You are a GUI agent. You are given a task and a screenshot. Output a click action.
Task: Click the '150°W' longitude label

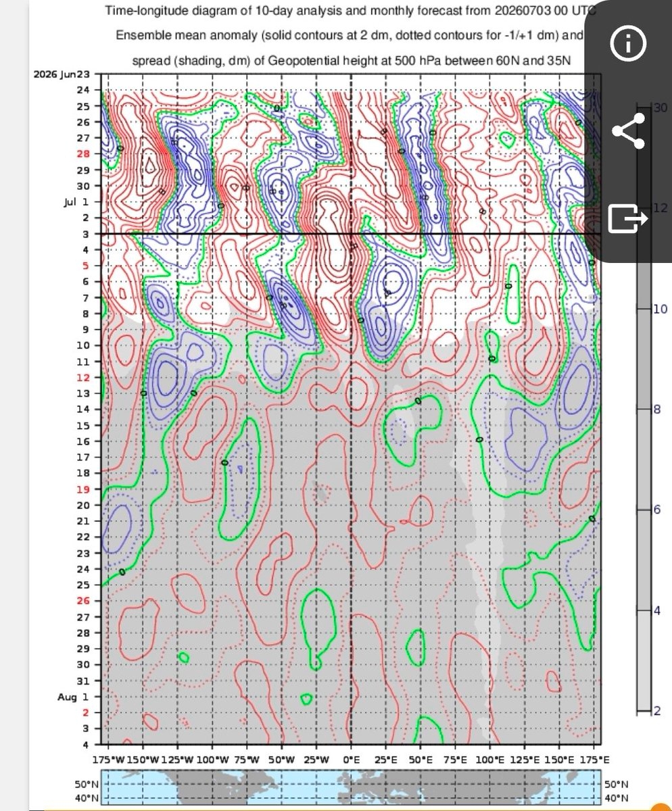click(143, 759)
